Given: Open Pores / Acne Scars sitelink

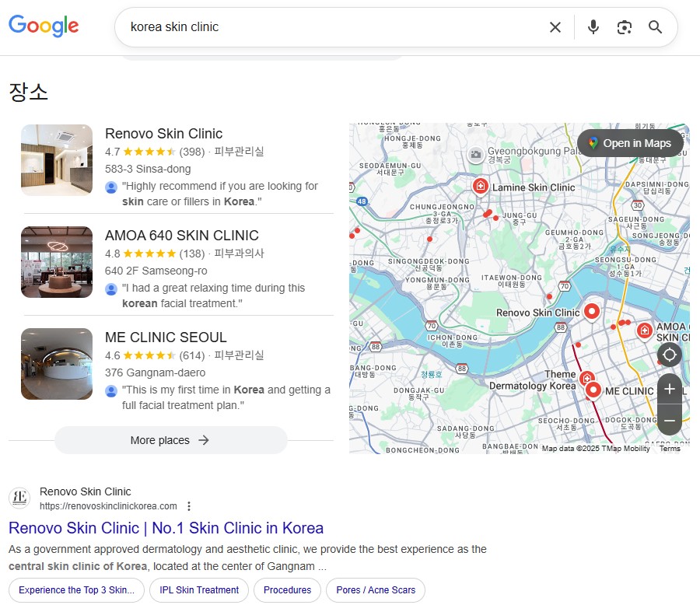Looking at the screenshot, I should point(376,590).
